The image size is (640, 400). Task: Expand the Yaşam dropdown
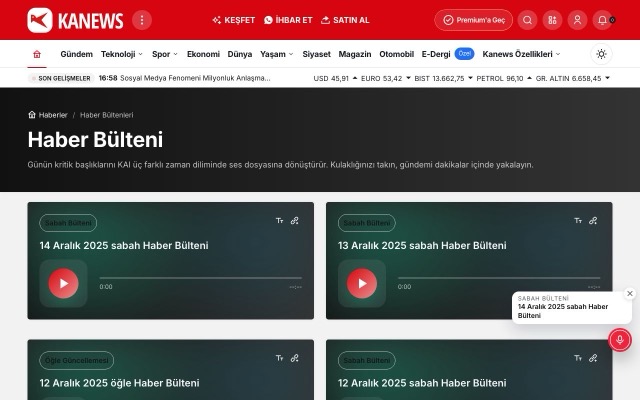[x=277, y=54]
